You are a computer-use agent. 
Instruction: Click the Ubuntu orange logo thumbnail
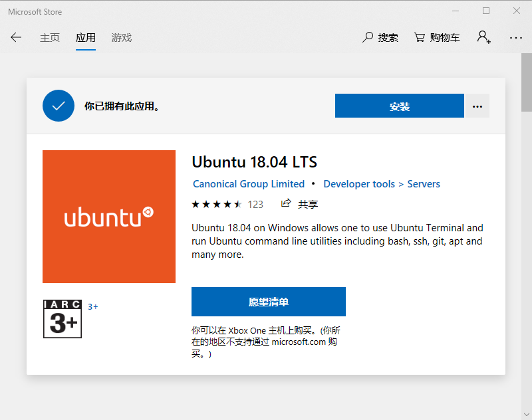109,217
